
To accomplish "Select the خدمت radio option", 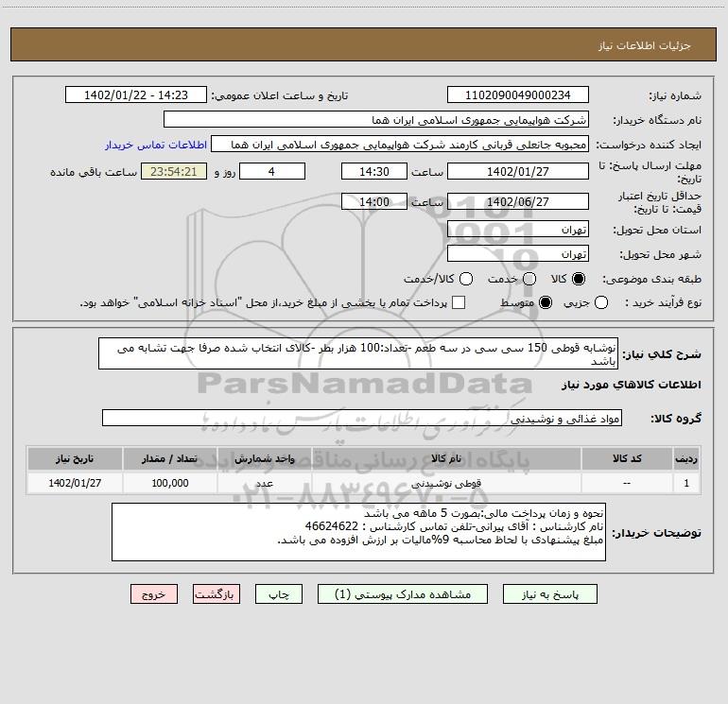I will click(529, 279).
